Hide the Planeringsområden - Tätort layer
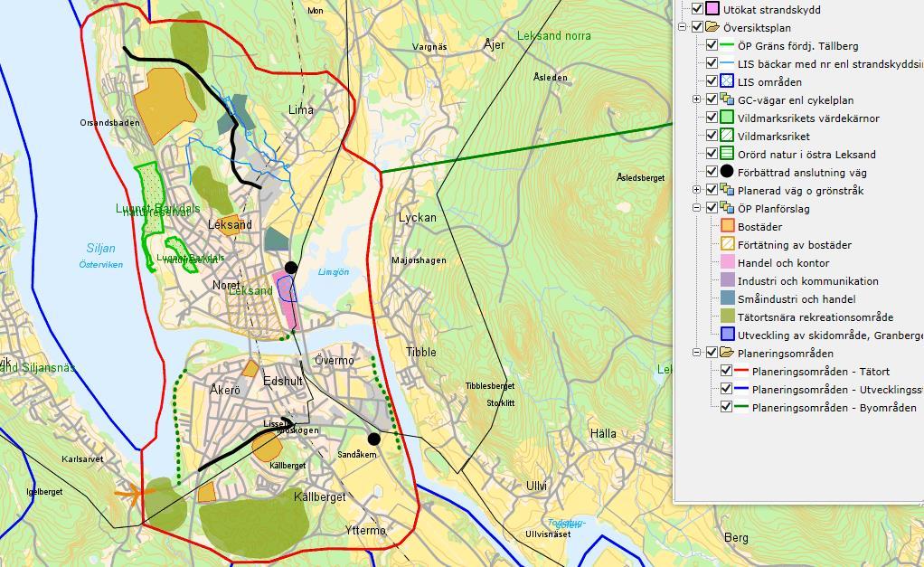The height and width of the screenshot is (567, 924). tap(726, 372)
